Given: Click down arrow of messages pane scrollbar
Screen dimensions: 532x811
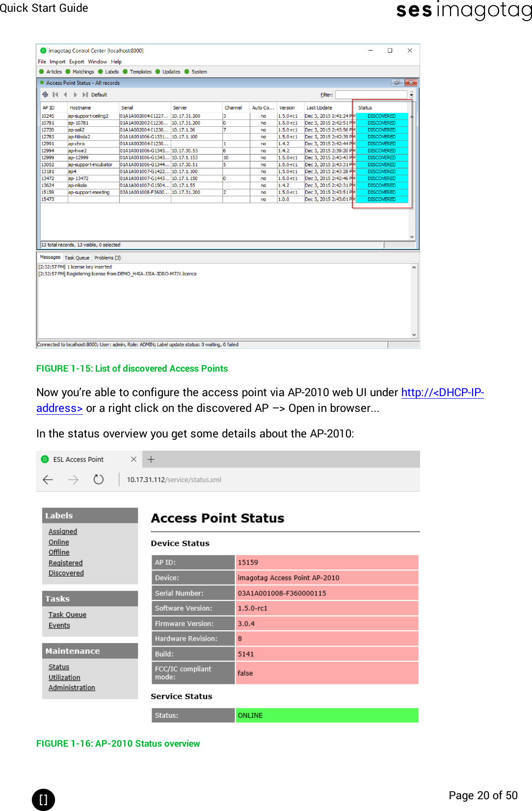Looking at the screenshot, I should [414, 335].
